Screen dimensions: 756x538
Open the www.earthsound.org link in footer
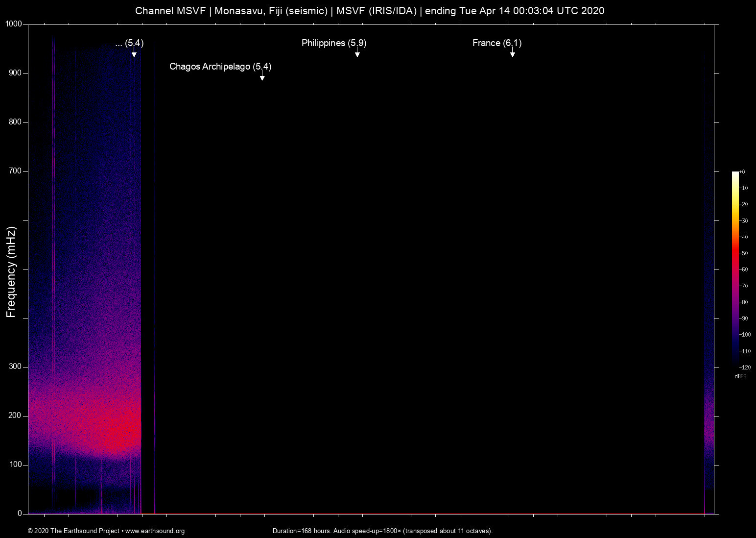155,531
